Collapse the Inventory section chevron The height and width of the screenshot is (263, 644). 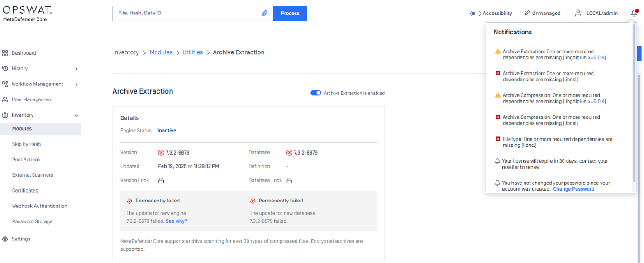(76, 116)
